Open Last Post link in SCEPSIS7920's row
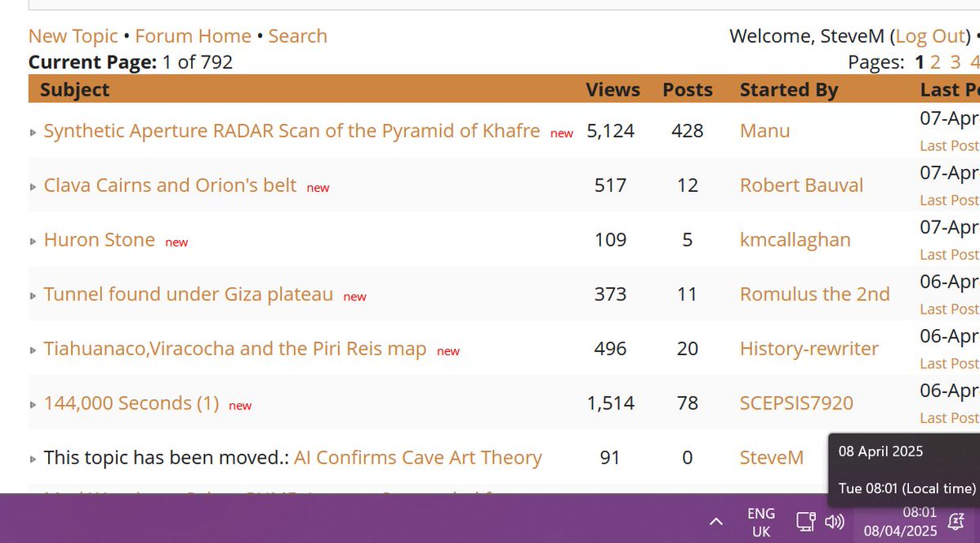Image resolution: width=980 pixels, height=543 pixels. click(949, 418)
